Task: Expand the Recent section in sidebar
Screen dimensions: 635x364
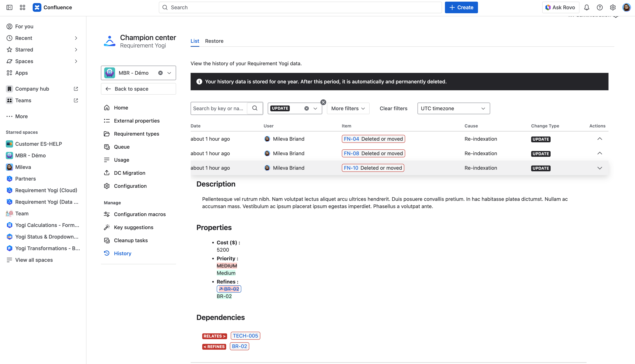Action: [x=76, y=38]
